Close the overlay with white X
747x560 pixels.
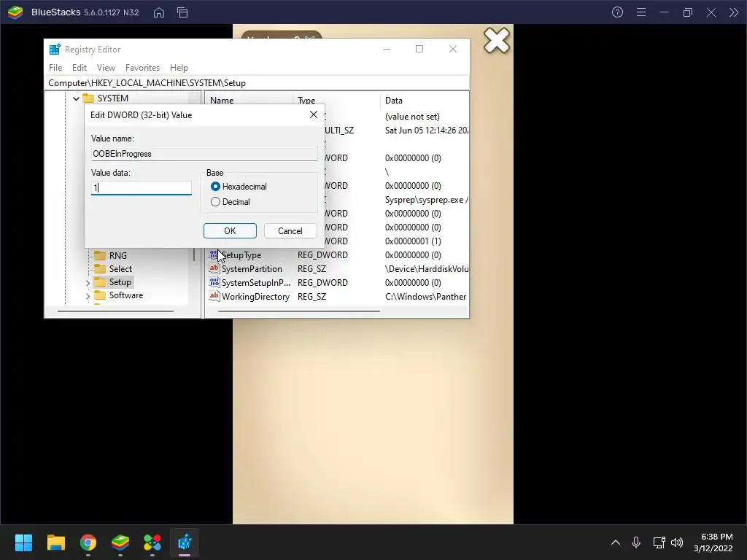[496, 41]
